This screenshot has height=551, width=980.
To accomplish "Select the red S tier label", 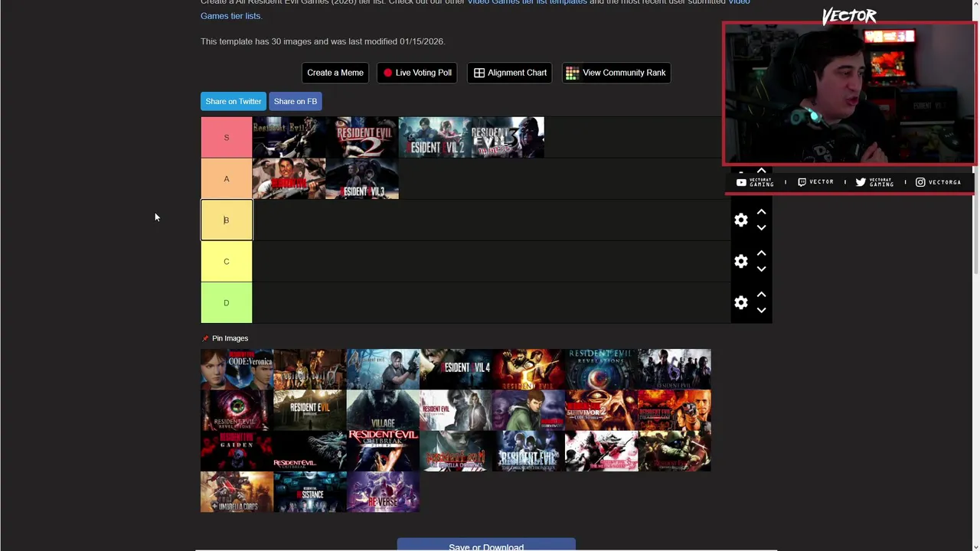I will click(227, 138).
